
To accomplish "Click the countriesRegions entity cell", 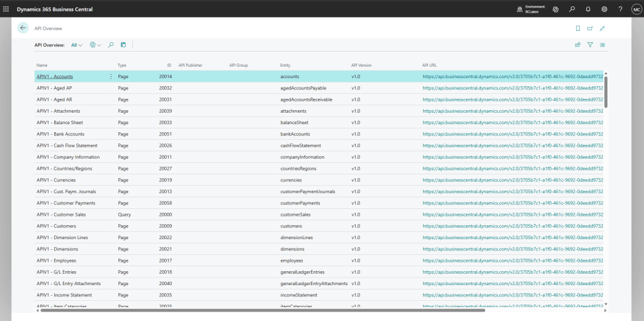I will click(x=298, y=168).
